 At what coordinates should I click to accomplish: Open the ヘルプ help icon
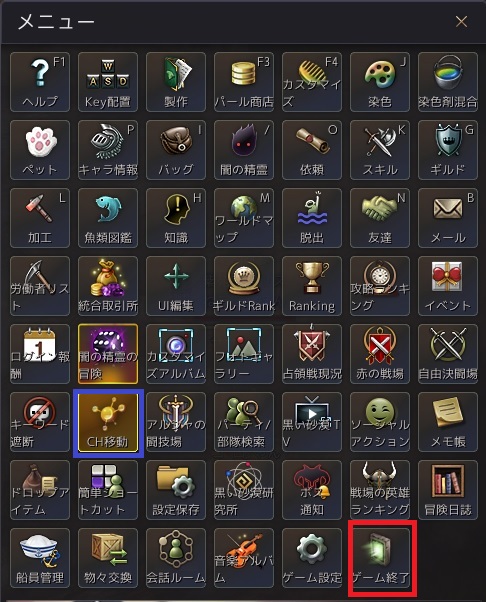(x=40, y=82)
